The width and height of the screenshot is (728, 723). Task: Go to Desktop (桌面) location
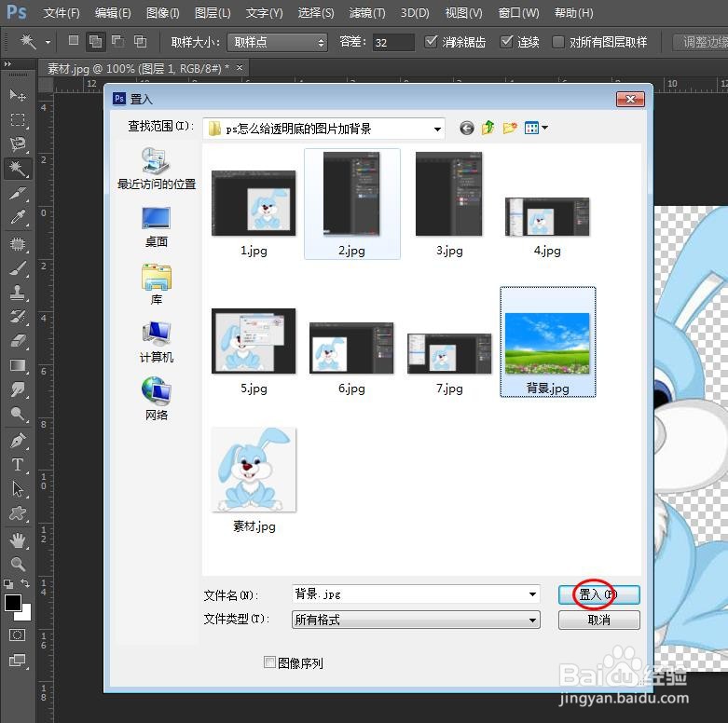(157, 227)
